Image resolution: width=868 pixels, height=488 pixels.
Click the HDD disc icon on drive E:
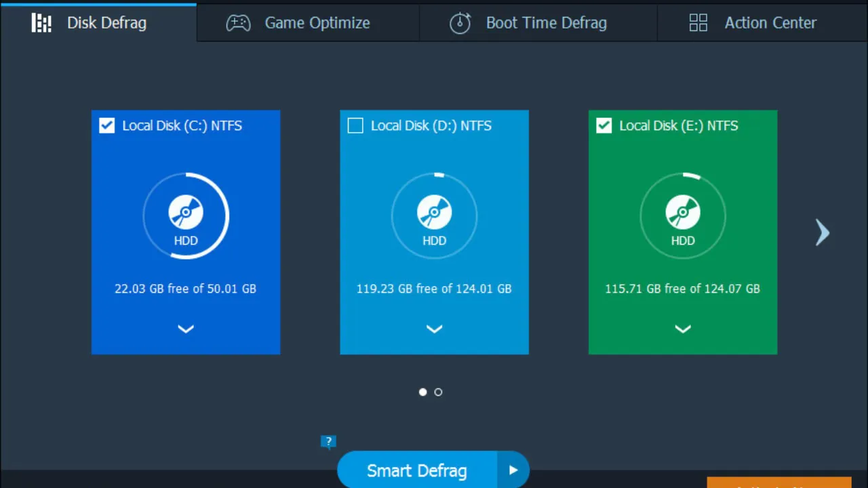pos(683,213)
